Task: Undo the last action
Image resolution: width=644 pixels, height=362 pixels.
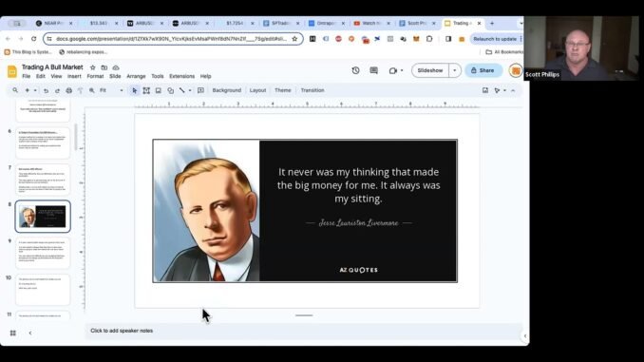Action: (x=46, y=90)
